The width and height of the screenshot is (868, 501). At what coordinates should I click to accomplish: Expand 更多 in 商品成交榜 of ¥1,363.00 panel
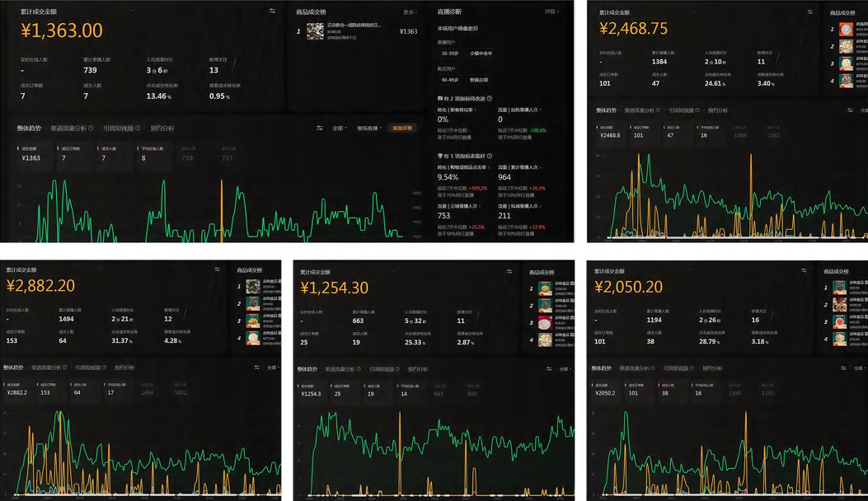pos(410,12)
